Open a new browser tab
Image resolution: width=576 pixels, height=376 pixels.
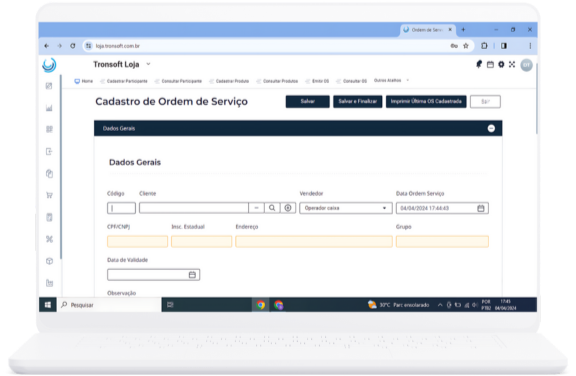click(463, 30)
